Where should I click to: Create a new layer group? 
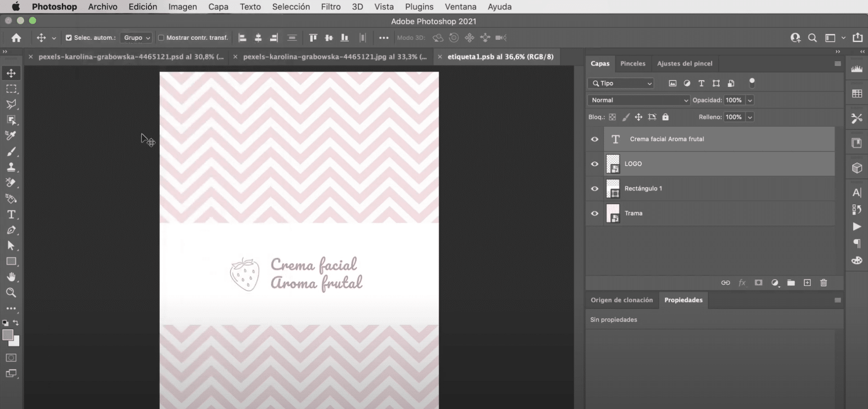tap(791, 283)
